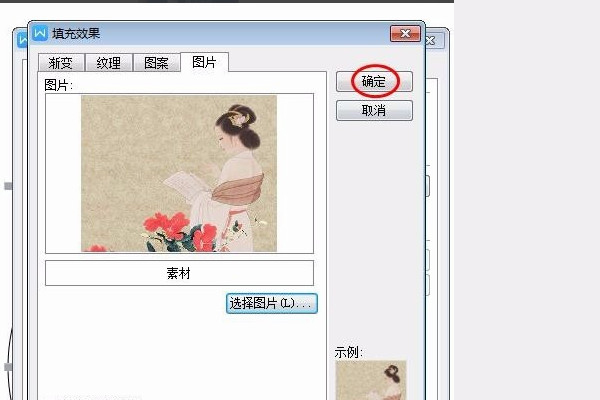The width and height of the screenshot is (600, 400).
Task: Click the 示例: label text
Action: click(348, 352)
